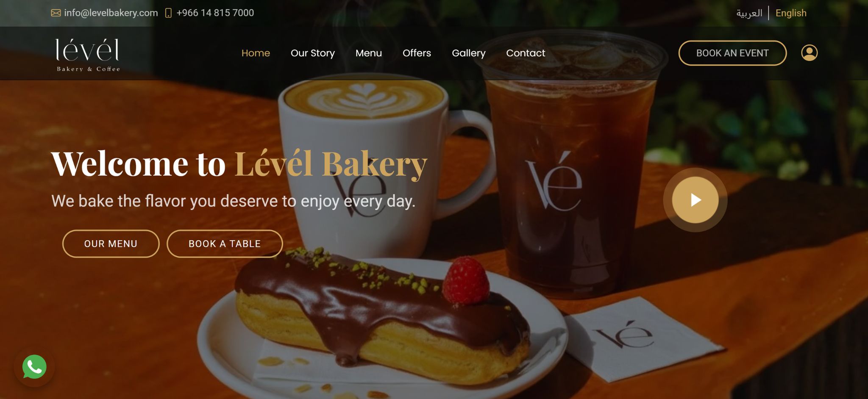Go to the Home nav item
Image resolution: width=868 pixels, height=399 pixels.
click(x=256, y=53)
